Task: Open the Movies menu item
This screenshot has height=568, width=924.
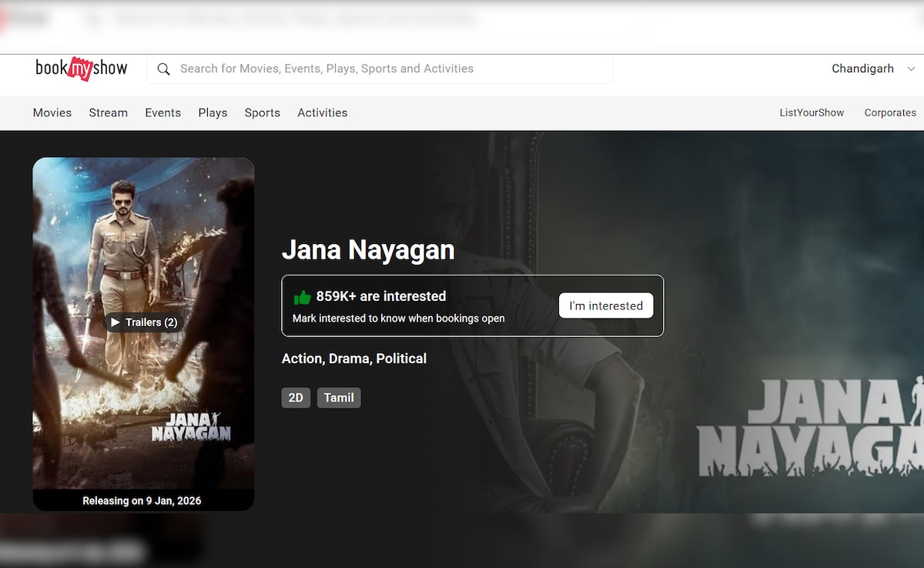Action: pos(52,113)
